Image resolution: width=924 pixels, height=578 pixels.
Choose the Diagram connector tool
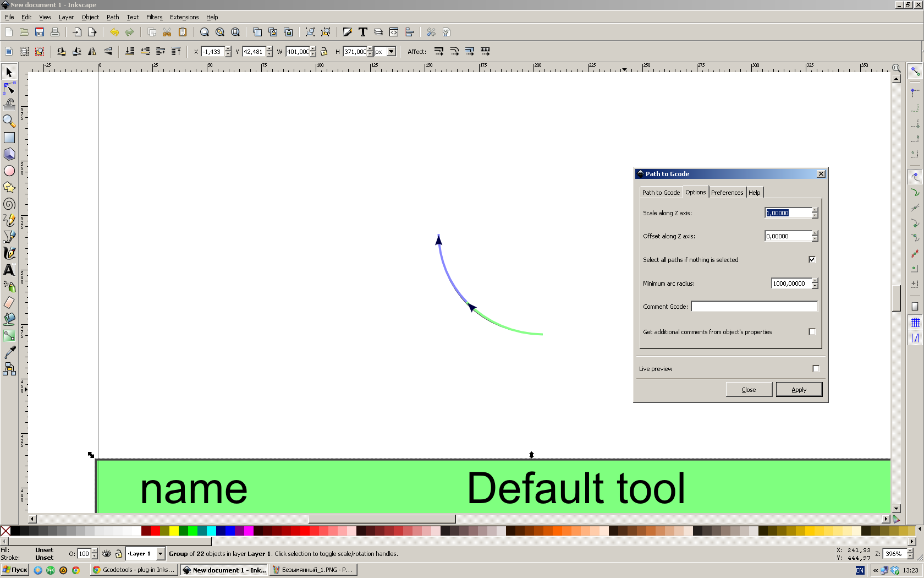(9, 369)
